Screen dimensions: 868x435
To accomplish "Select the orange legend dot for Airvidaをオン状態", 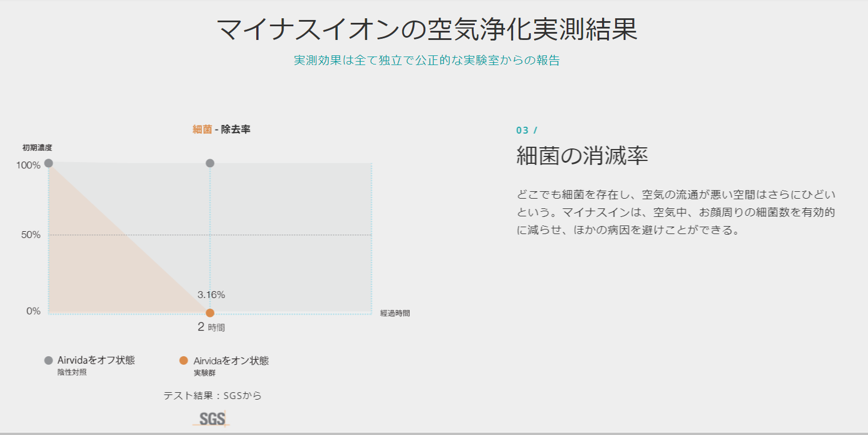I will click(184, 360).
